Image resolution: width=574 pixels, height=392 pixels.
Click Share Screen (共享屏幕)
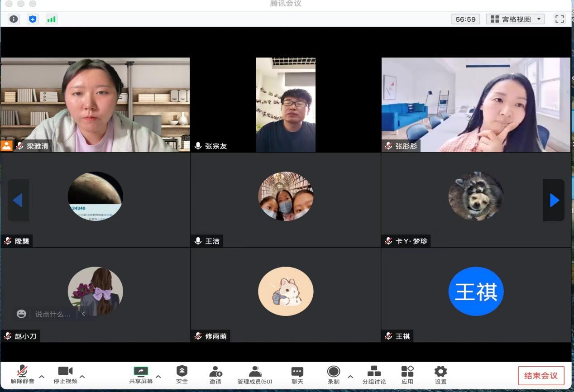141,374
